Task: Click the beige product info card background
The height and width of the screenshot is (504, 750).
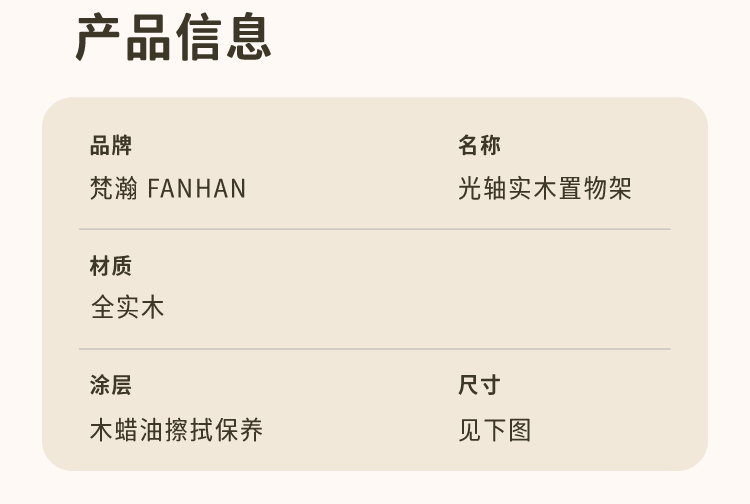Action: [375, 284]
